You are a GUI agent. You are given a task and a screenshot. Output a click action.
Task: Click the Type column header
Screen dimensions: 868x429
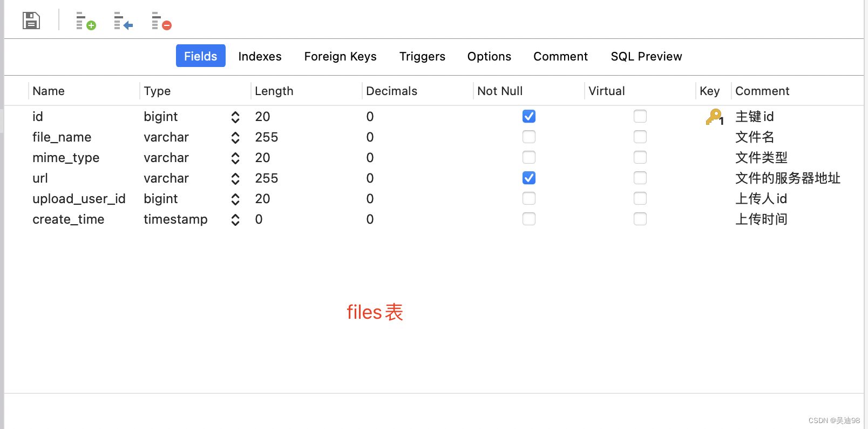point(157,91)
